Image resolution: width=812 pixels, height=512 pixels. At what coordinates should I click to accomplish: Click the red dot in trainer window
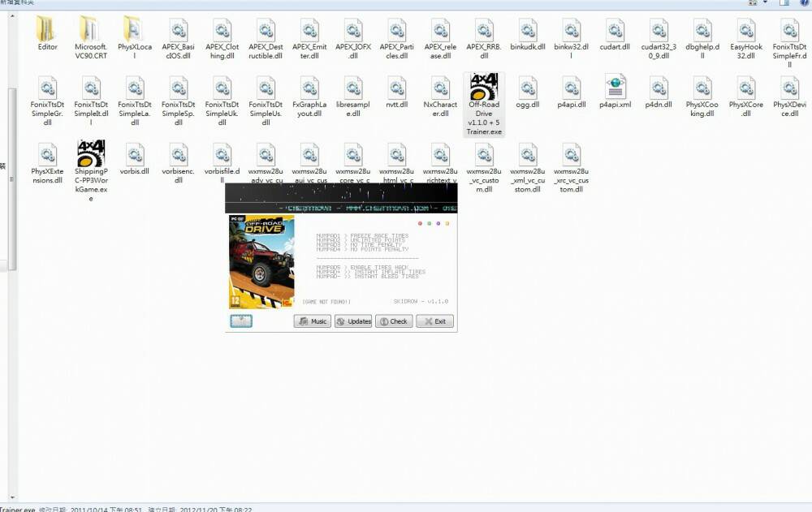[420, 224]
